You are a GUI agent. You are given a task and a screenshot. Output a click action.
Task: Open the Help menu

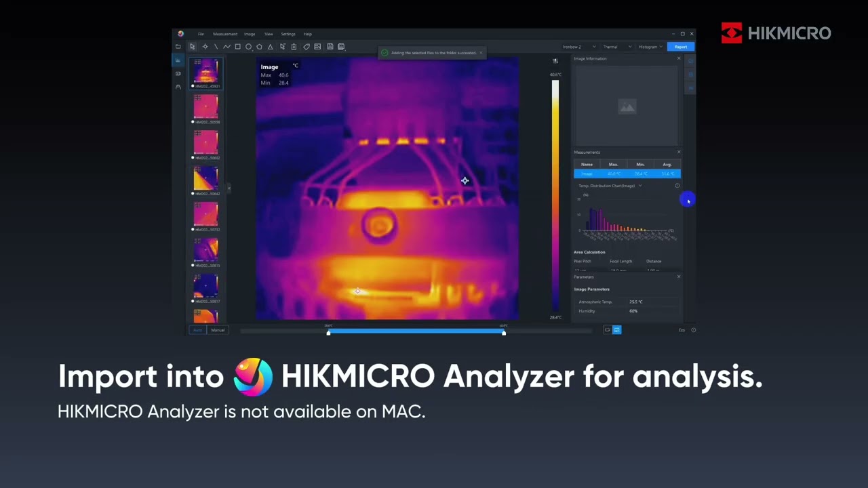pos(308,34)
